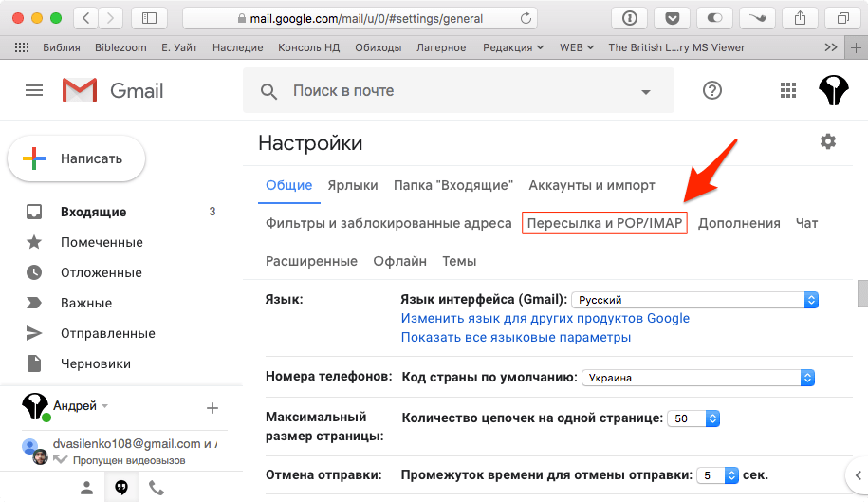Click the clock icon beside Отложенные
868x502 pixels.
click(34, 272)
